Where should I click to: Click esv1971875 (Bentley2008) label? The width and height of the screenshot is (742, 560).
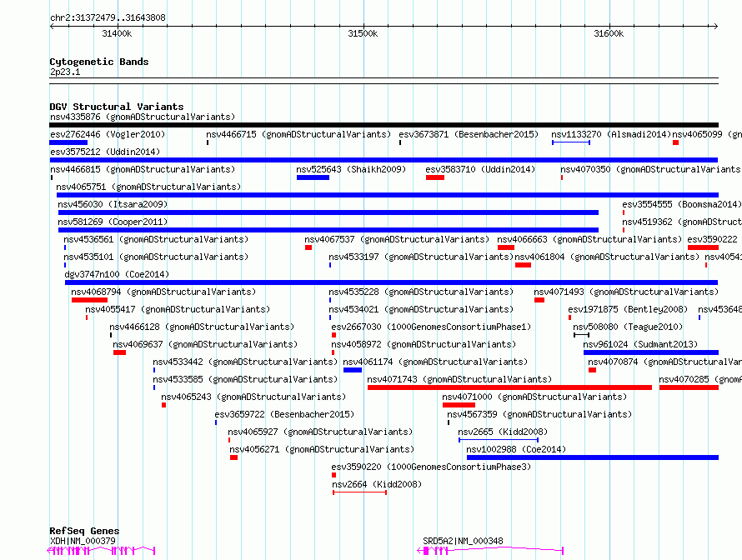tap(628, 309)
